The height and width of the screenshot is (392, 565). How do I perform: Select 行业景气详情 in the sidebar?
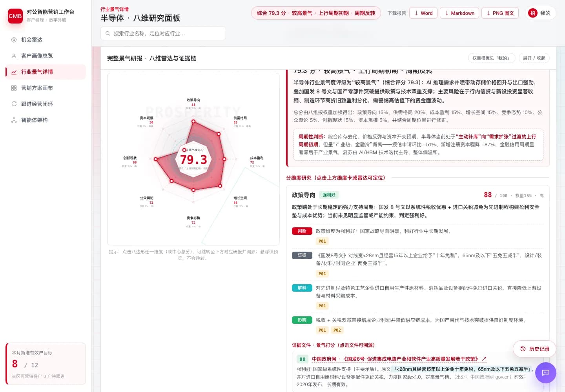point(46,72)
